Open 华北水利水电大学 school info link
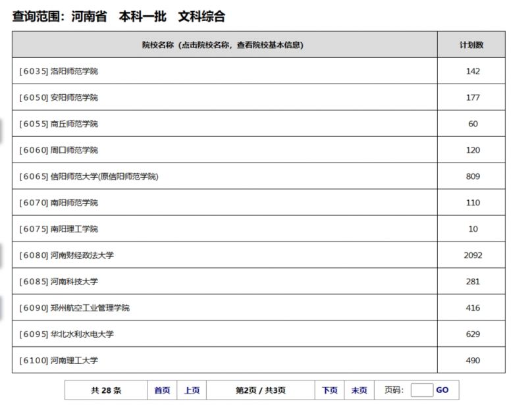The width and height of the screenshot is (532, 416). tap(82, 334)
